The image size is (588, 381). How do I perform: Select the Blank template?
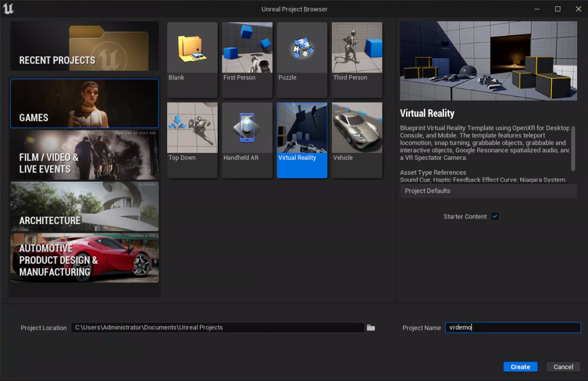pos(192,60)
